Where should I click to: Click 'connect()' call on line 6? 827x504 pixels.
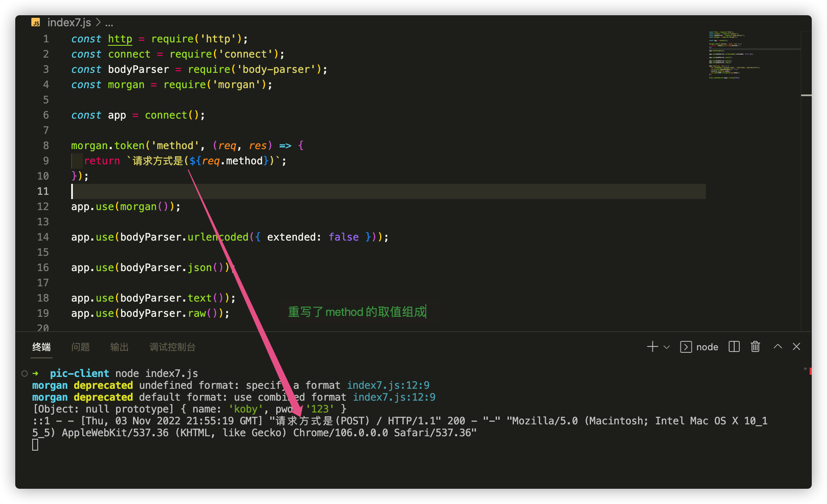click(172, 115)
